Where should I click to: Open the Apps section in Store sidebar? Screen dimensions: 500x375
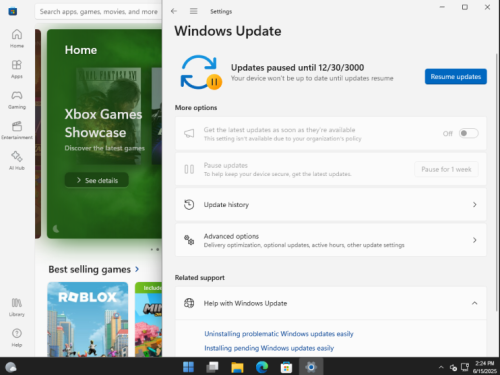coord(17,69)
